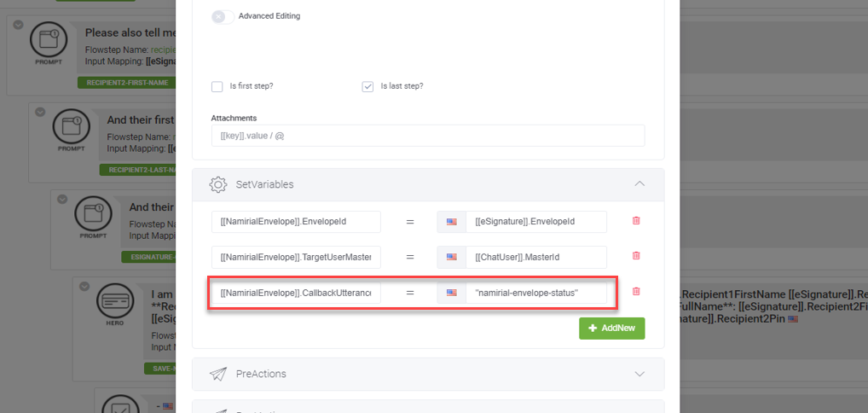868x413 pixels.
Task: Collapse the 'I am' hero step
Action: click(x=84, y=286)
